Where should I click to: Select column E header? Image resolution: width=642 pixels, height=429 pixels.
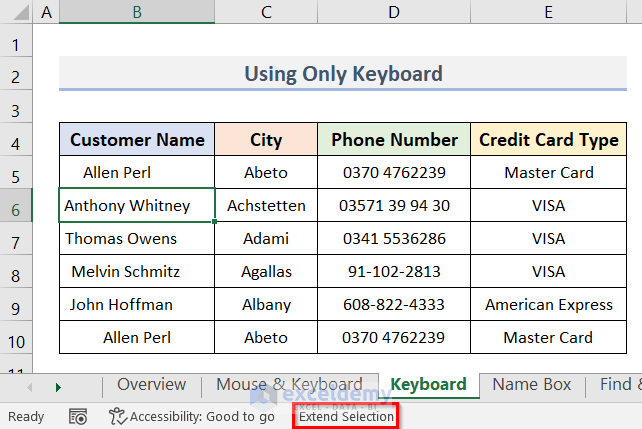549,12
